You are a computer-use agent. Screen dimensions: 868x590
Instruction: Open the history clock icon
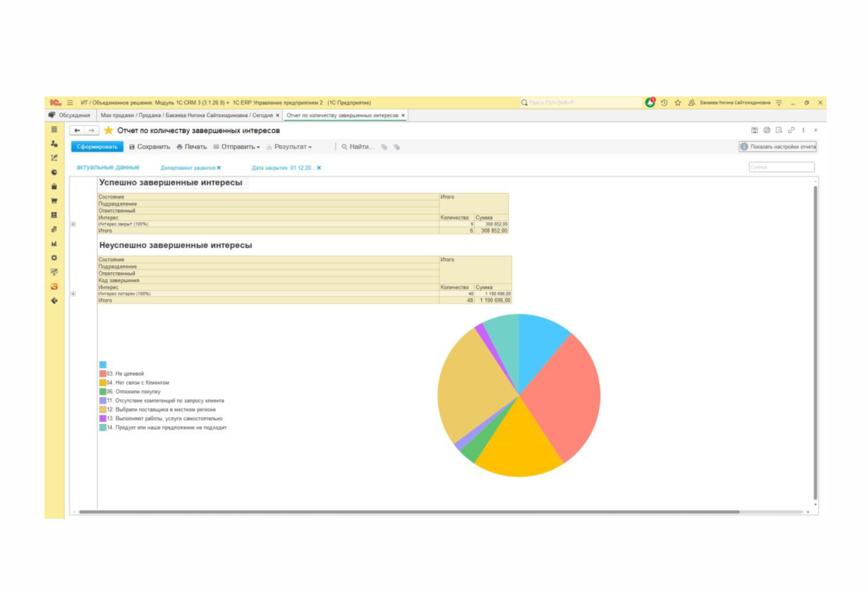click(664, 102)
